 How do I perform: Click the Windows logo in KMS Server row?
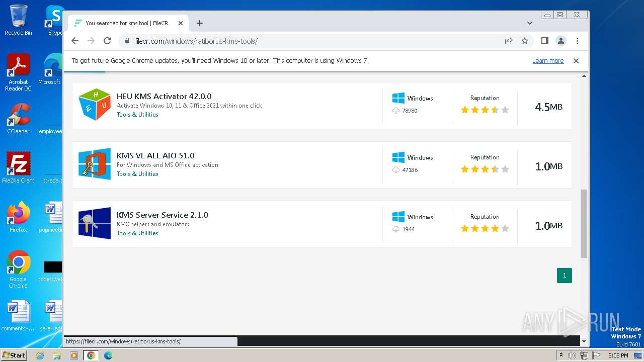pos(398,217)
